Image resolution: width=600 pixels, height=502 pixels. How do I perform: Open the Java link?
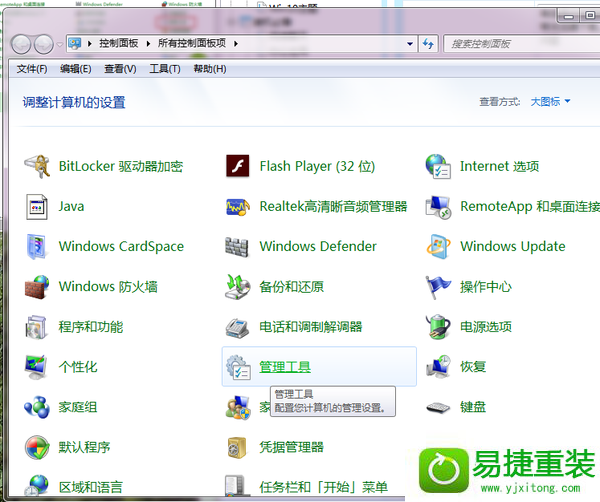[x=71, y=207]
